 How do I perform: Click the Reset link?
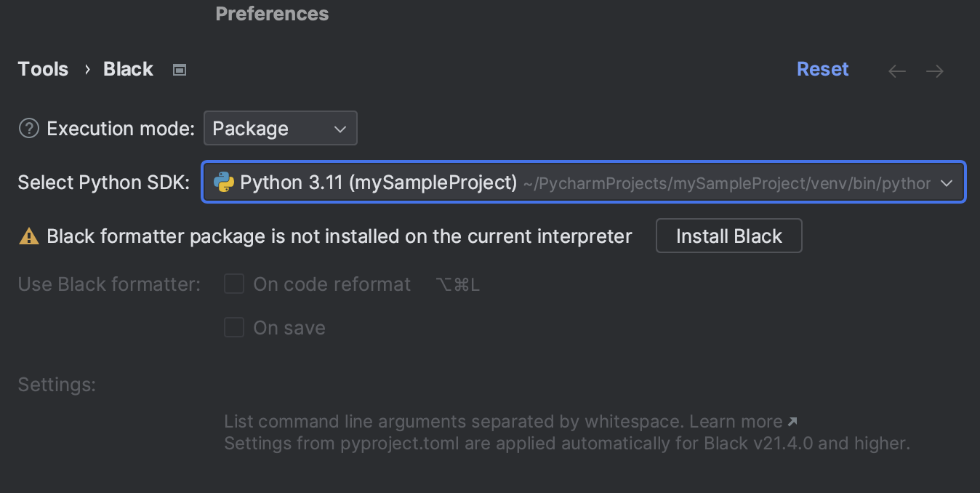(822, 68)
